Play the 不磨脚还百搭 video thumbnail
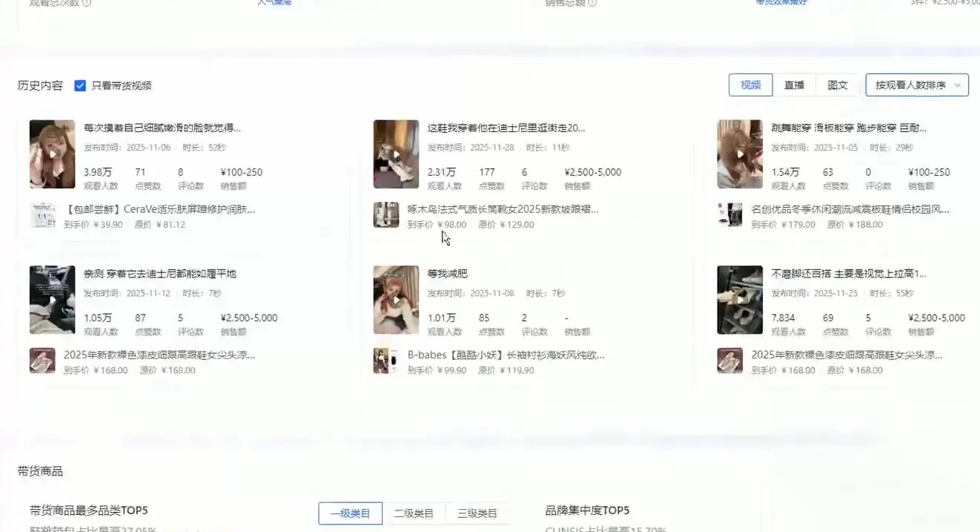The height and width of the screenshot is (532, 980). [x=739, y=299]
